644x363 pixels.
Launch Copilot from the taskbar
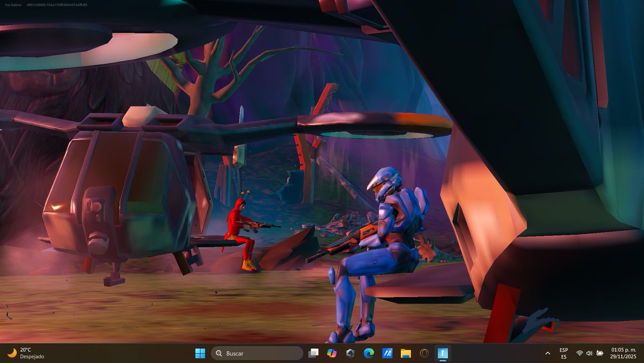(x=332, y=353)
